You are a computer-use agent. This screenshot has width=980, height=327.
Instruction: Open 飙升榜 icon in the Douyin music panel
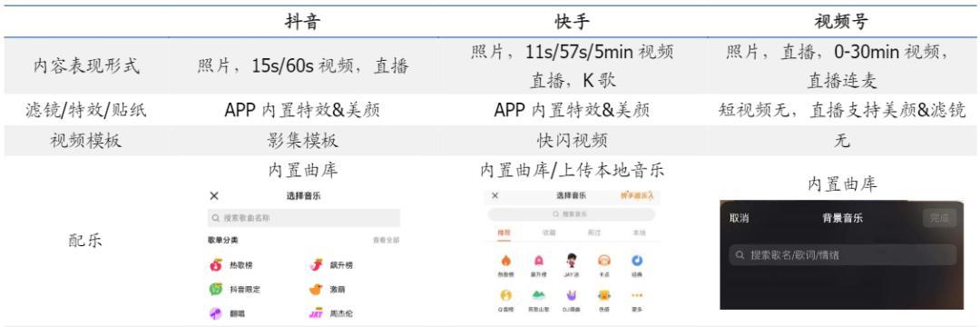point(317,265)
